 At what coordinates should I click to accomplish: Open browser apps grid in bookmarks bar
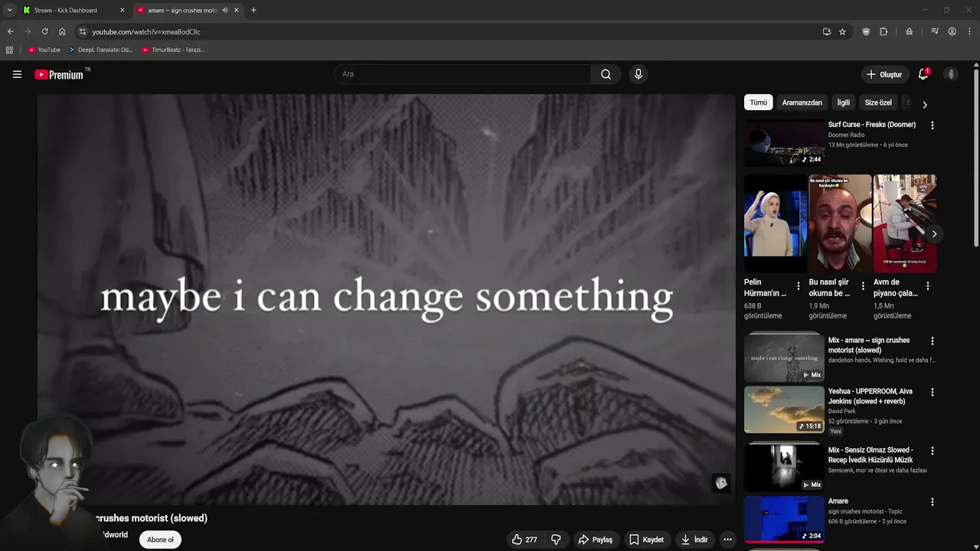tap(9, 50)
